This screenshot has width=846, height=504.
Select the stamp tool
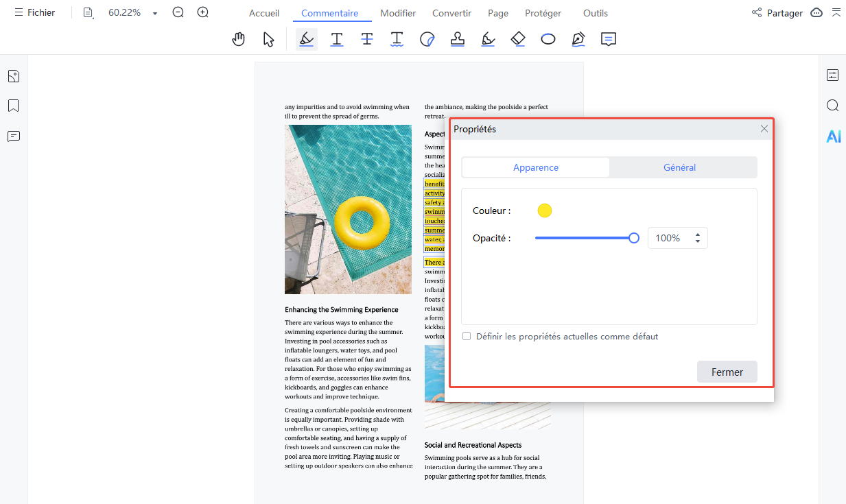[x=458, y=40]
